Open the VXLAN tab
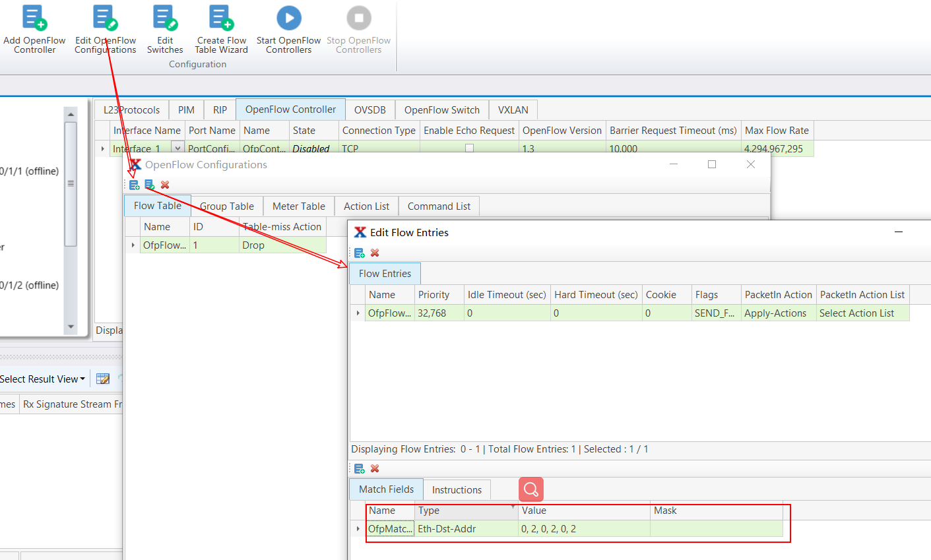 pos(513,110)
